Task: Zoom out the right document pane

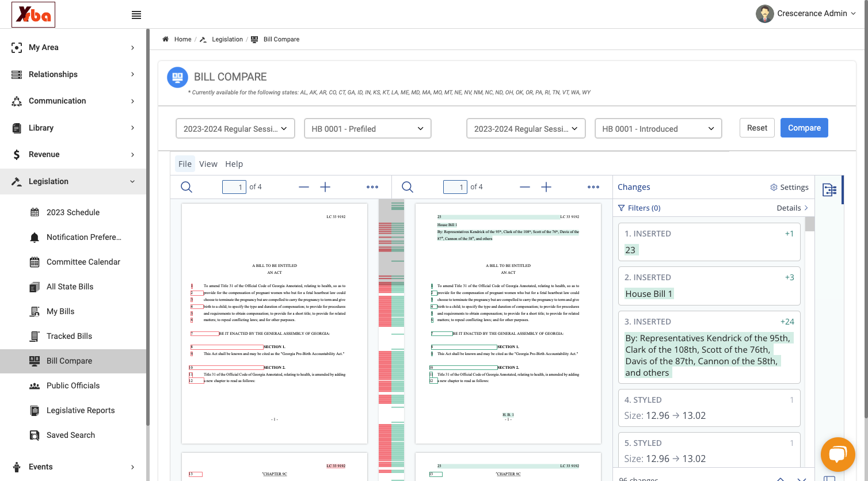Action: point(525,187)
